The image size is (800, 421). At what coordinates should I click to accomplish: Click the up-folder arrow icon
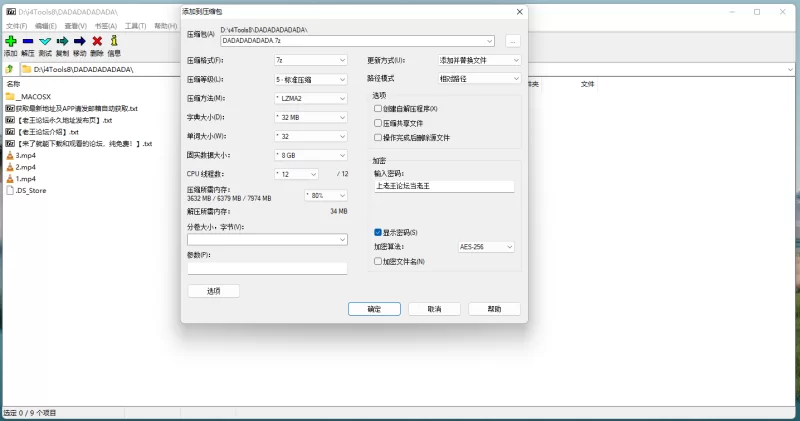[x=9, y=69]
